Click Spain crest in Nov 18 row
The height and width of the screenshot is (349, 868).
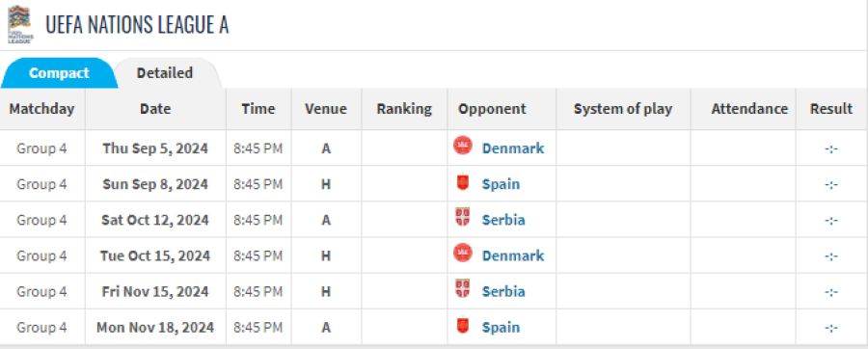coord(463,326)
